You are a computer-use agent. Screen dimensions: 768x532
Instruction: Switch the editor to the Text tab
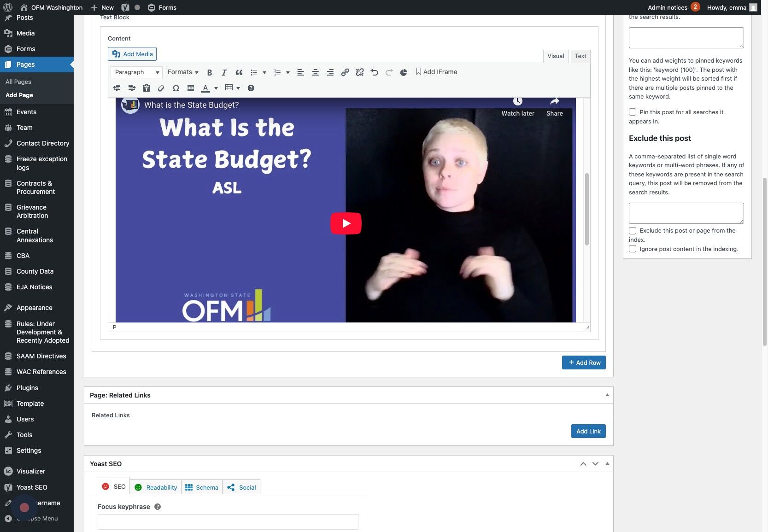click(580, 56)
